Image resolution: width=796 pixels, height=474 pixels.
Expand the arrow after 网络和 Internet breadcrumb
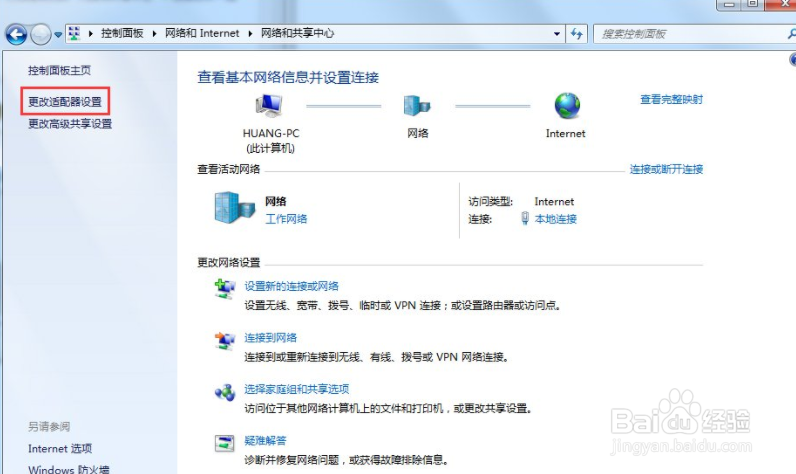[250, 33]
